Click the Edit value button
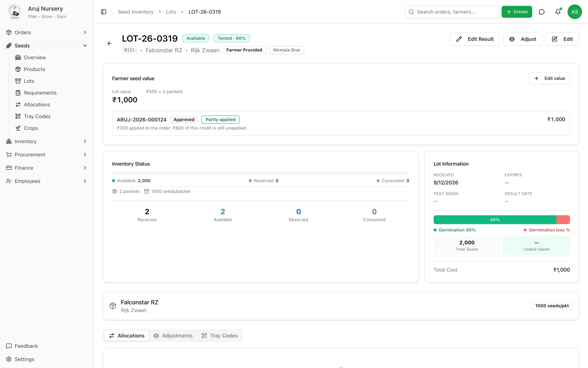Screen dimensions: 588x368 pos(549,79)
